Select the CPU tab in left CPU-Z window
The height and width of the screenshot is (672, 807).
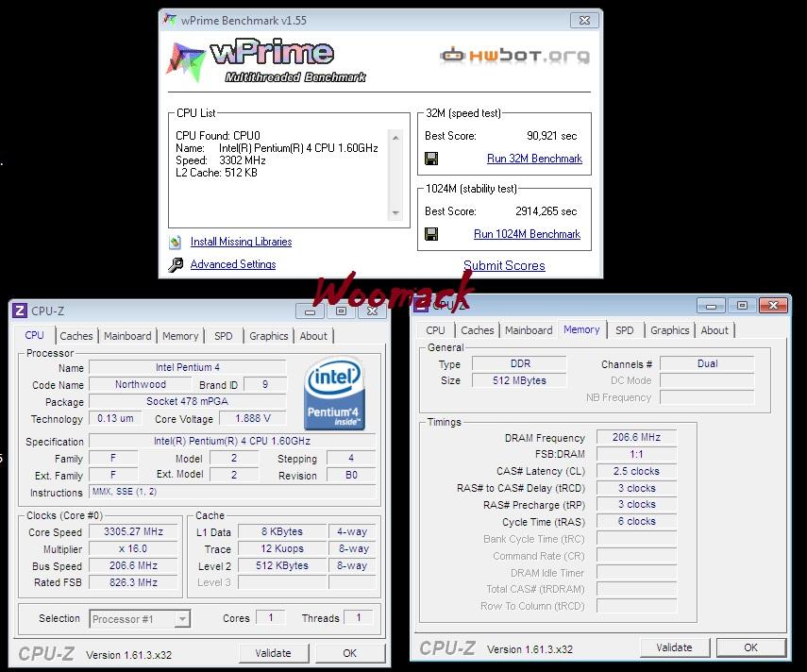[x=35, y=335]
